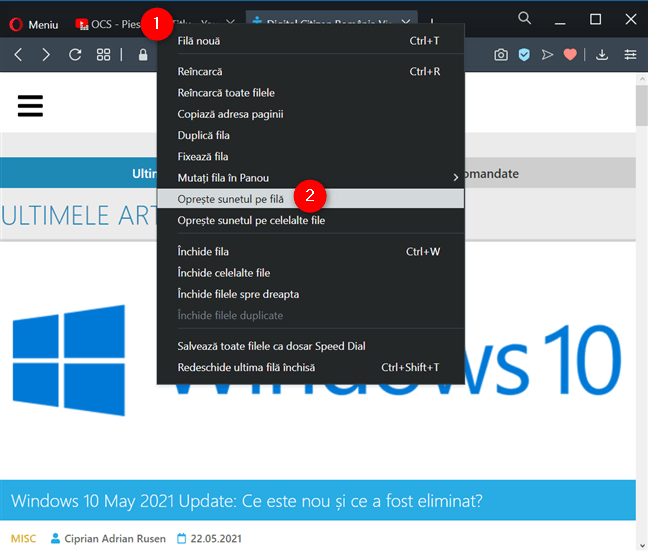The width and height of the screenshot is (648, 551).
Task: Take a snapshot with the camera icon
Action: [x=501, y=55]
